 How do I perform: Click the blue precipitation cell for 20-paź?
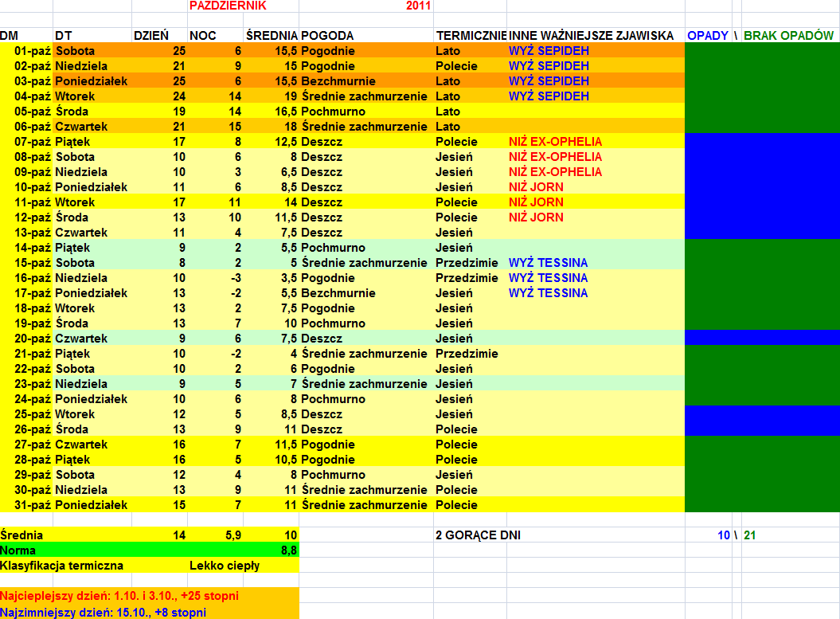pos(761,339)
